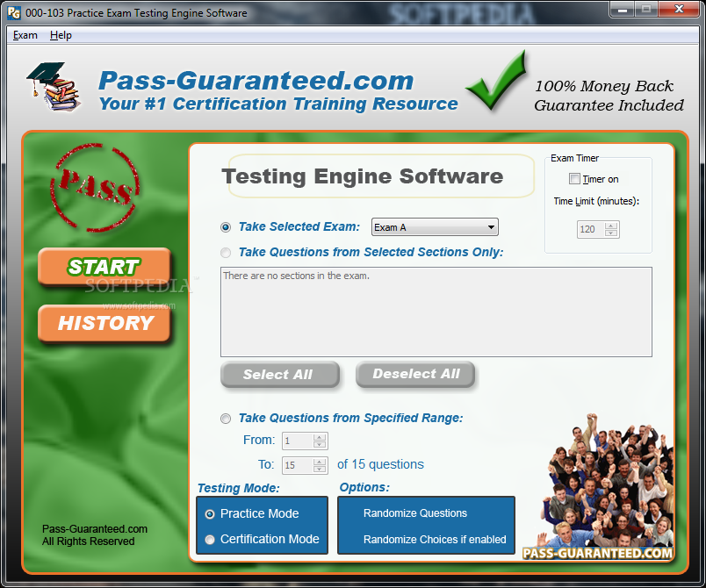Open the Exam A dropdown

435,227
